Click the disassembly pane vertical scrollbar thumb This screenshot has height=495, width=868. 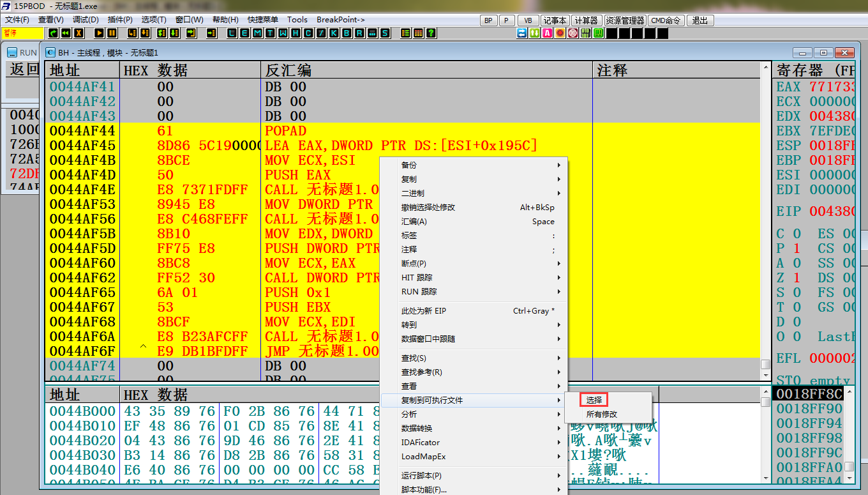[766, 364]
